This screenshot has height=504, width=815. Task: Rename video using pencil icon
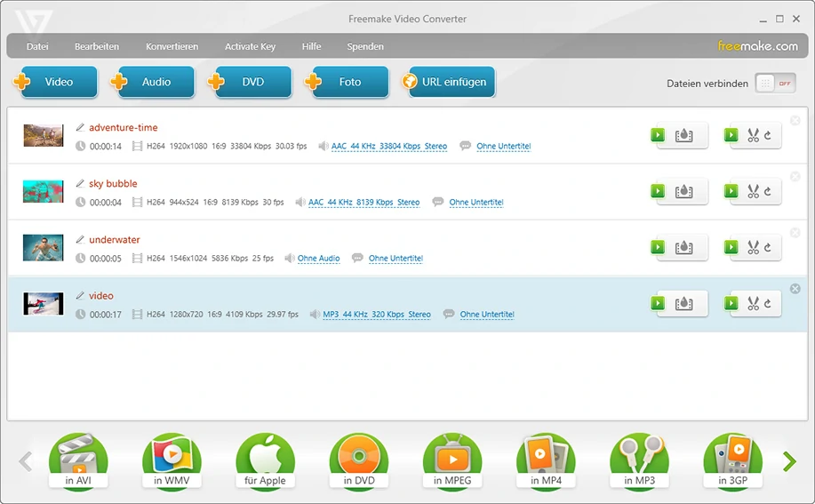pos(80,296)
